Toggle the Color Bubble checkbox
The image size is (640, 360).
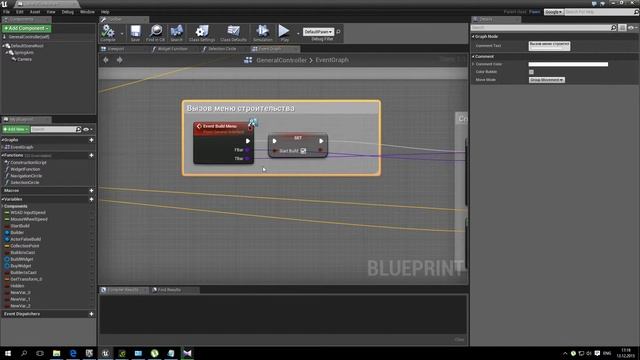coord(531,72)
